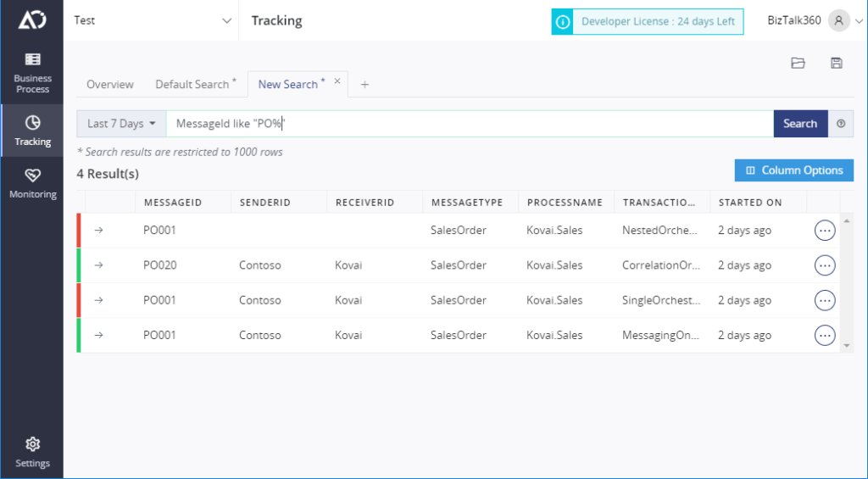
Task: Expand the NestedOrchestration PO001 row arrow
Action: (98, 231)
